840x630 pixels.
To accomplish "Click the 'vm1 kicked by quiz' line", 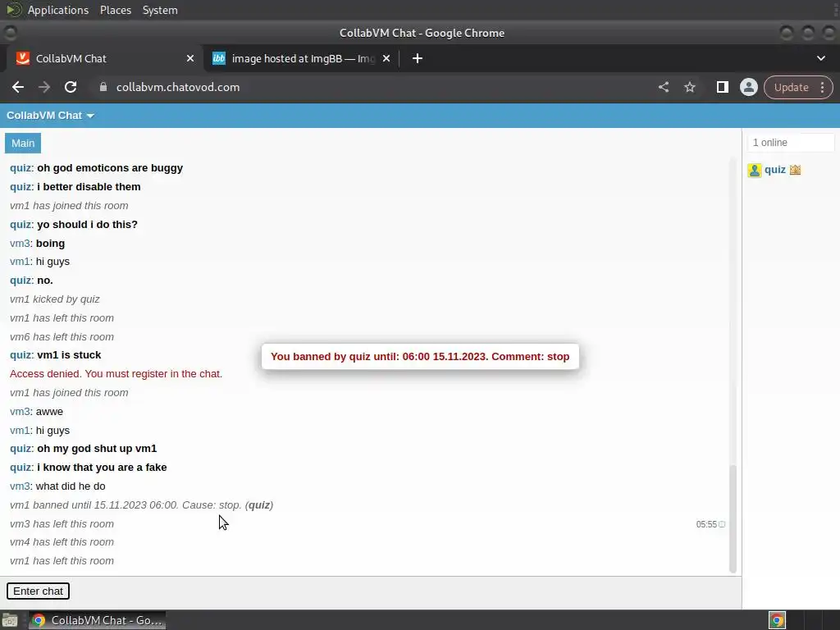I will tap(55, 299).
